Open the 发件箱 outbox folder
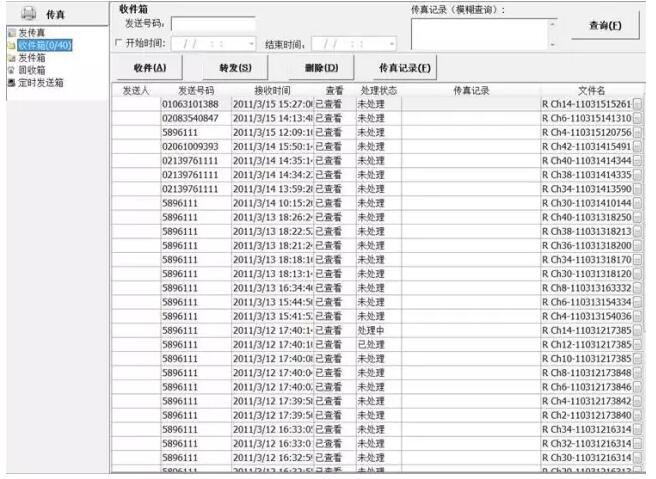This screenshot has width=656, height=479. pyautogui.click(x=31, y=58)
